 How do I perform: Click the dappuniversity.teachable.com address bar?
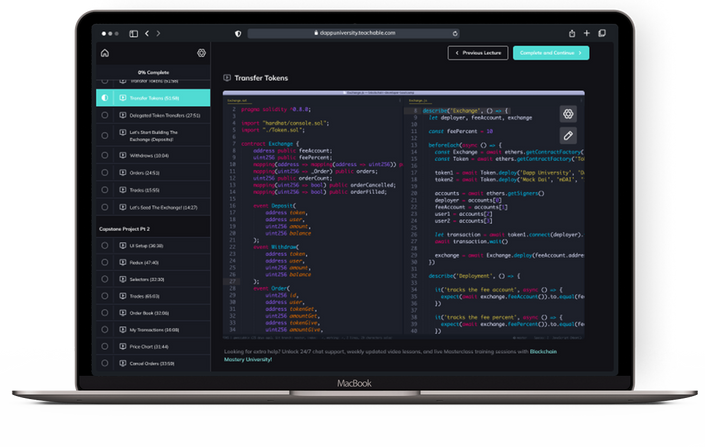click(353, 33)
